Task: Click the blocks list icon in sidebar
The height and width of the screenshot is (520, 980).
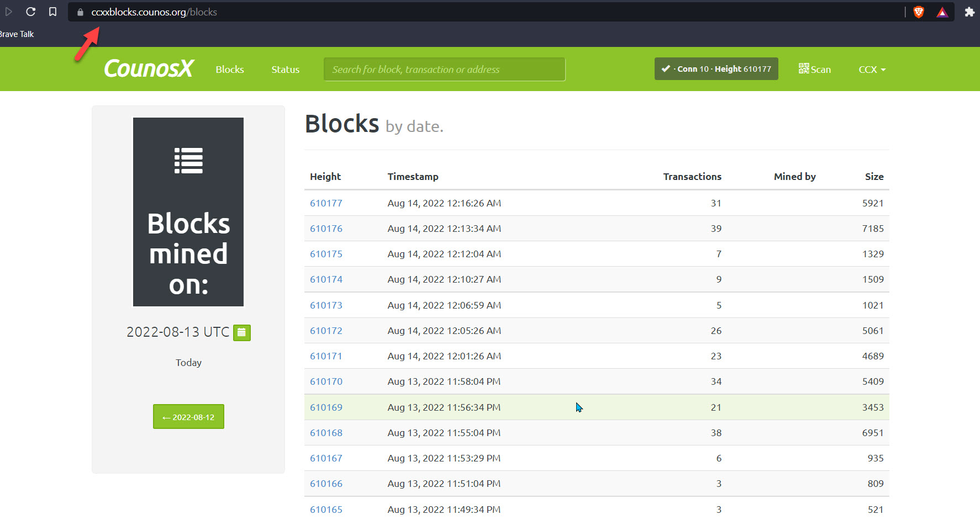Action: pyautogui.click(x=188, y=161)
